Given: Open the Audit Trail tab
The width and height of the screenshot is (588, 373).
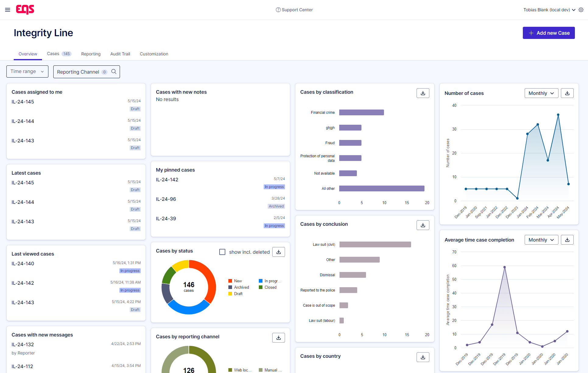Looking at the screenshot, I should pos(120,54).
